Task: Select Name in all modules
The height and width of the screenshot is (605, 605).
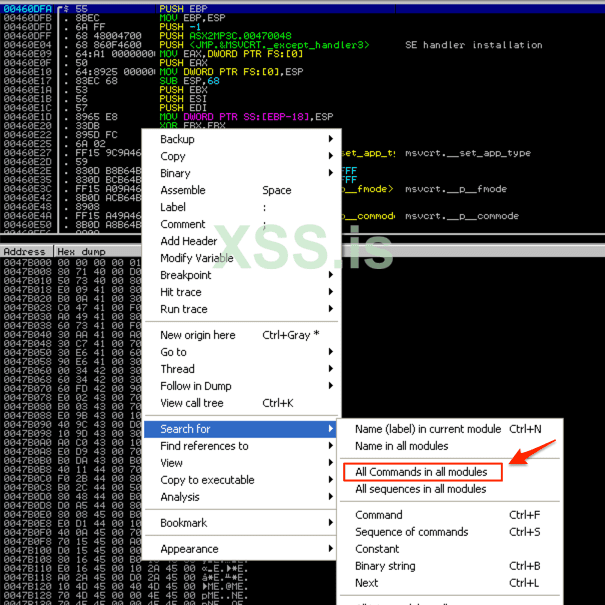Action: click(450, 446)
